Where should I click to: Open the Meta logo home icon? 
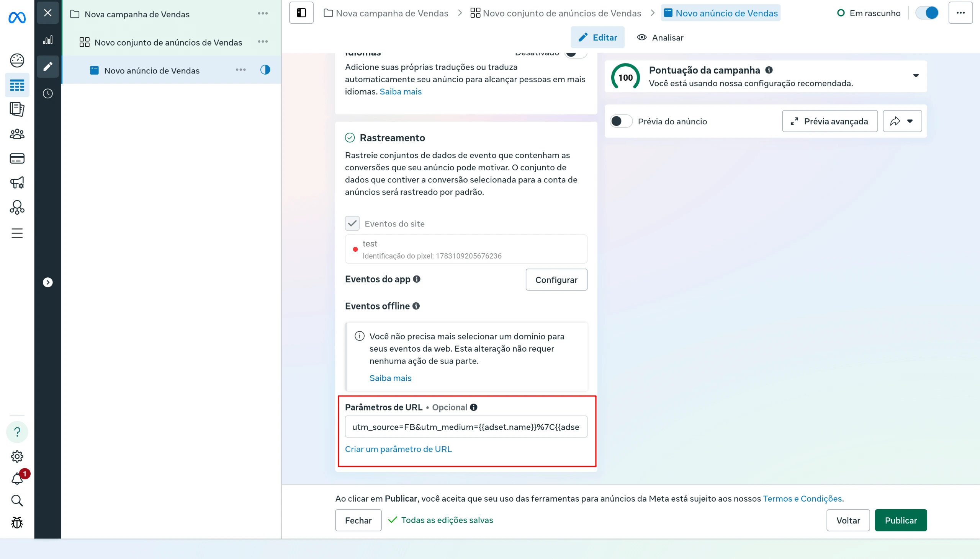[x=17, y=17]
